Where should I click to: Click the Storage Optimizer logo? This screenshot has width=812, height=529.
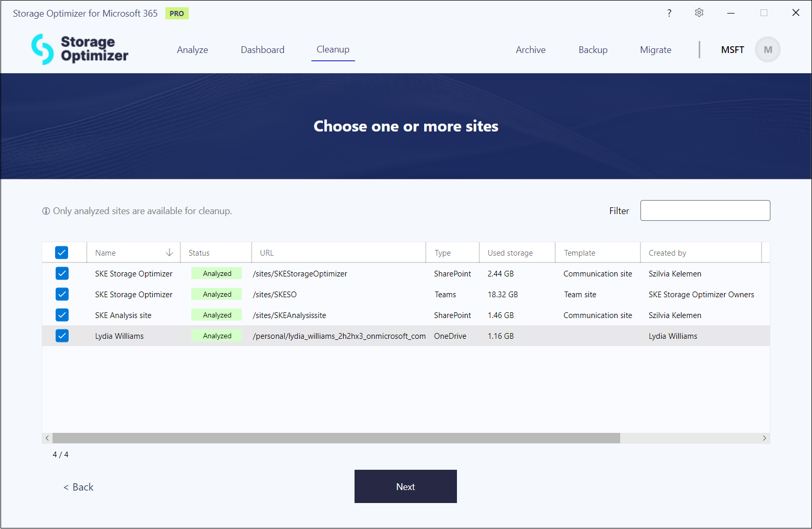coord(80,49)
